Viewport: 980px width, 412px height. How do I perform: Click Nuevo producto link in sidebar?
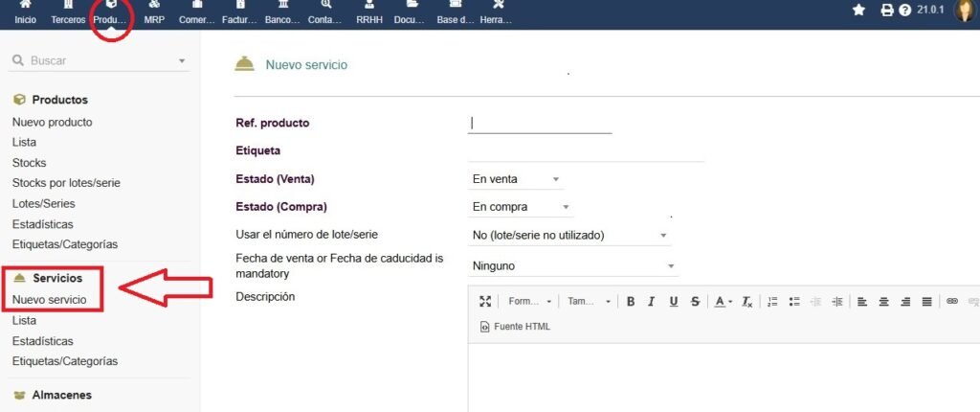click(x=53, y=122)
